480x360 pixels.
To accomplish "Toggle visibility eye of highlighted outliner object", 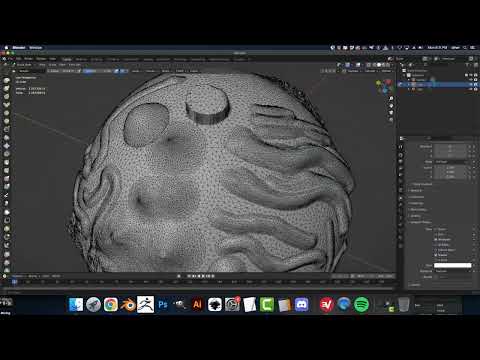I will (470, 85).
